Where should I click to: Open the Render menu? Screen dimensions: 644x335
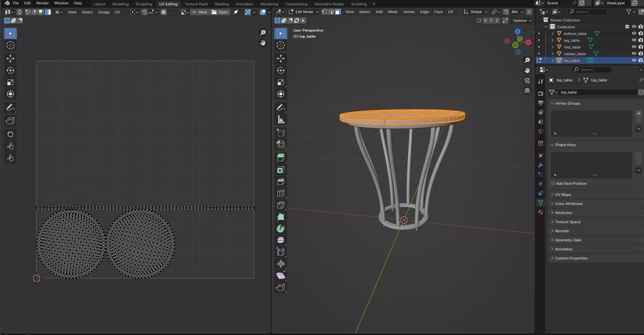click(x=42, y=3)
